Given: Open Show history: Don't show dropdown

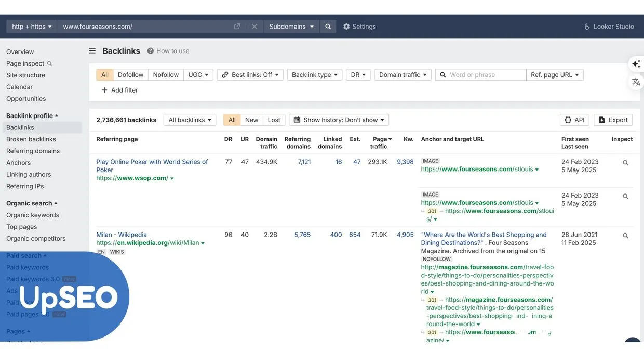Looking at the screenshot, I should click(339, 120).
